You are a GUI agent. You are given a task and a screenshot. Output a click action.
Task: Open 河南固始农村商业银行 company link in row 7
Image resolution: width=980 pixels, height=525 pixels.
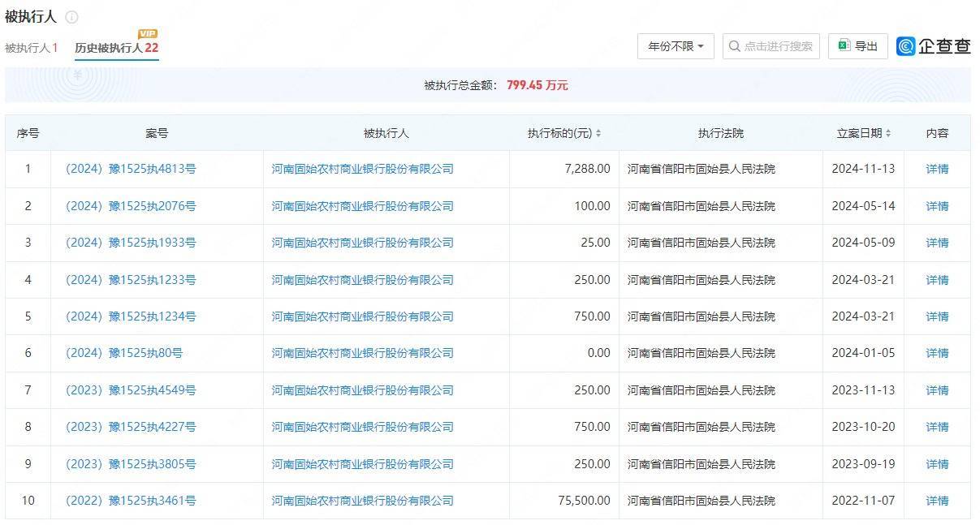363,390
